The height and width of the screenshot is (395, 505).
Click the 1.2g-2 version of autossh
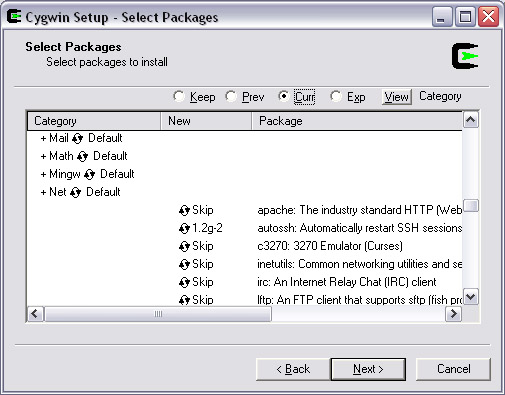tap(207, 228)
